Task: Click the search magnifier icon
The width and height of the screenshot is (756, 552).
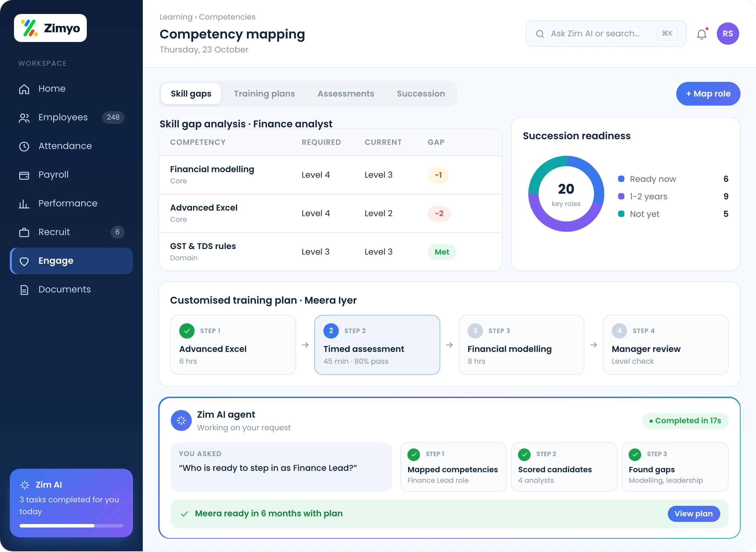Action: click(x=540, y=34)
